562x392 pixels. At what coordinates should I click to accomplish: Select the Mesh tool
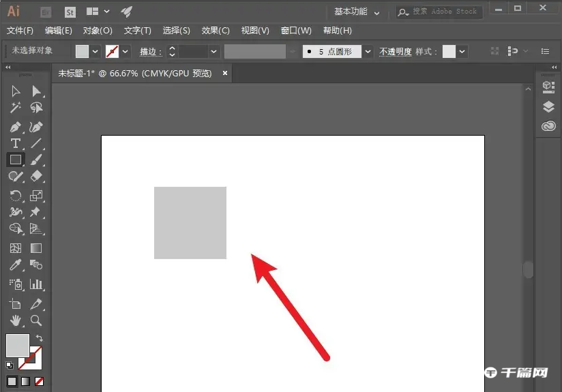(x=16, y=248)
